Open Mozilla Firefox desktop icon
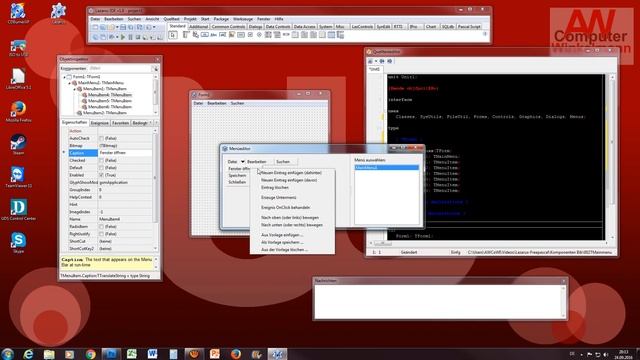This screenshot has height=360, width=640. click(x=18, y=111)
